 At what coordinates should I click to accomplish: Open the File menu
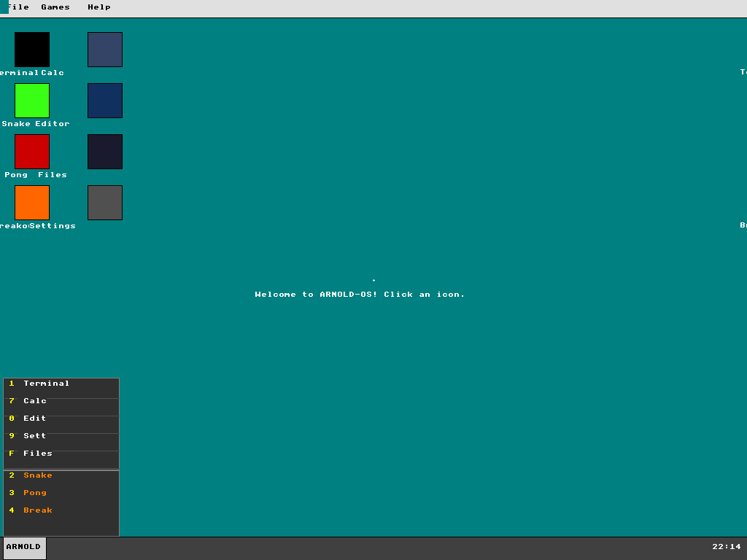point(17,7)
